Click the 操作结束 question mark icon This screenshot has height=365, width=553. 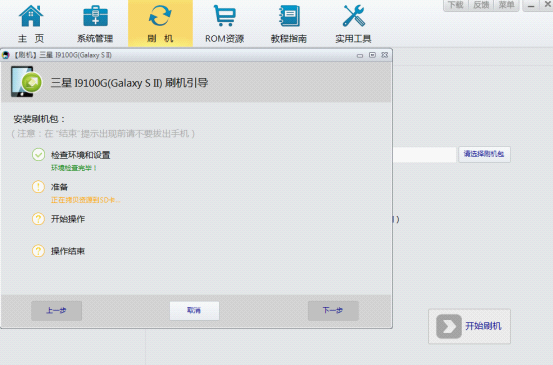click(38, 251)
